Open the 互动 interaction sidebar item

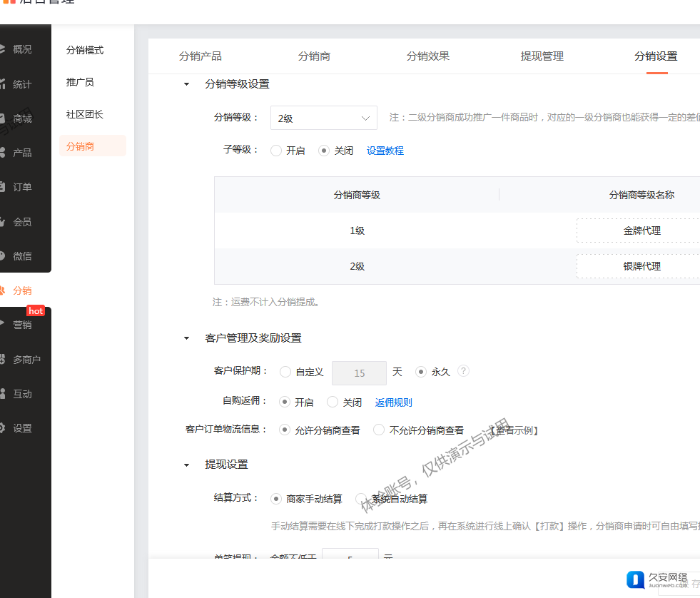tap(21, 393)
